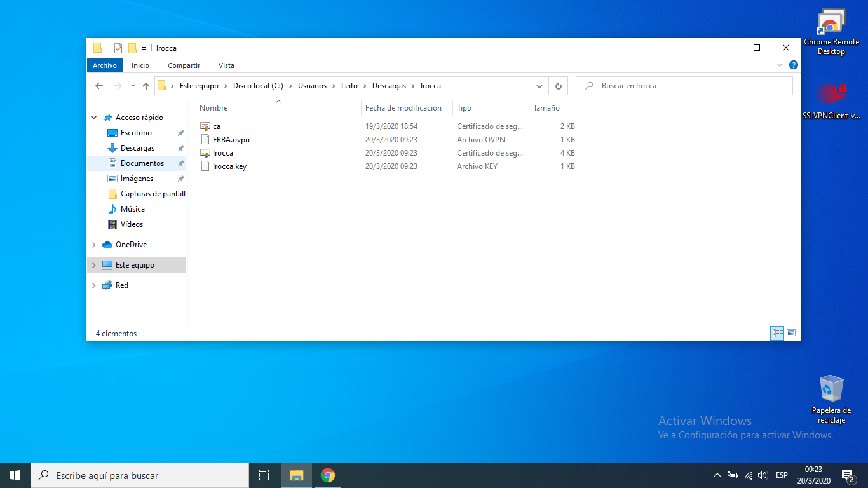
Task: Click the Forward navigation arrow
Action: click(118, 86)
